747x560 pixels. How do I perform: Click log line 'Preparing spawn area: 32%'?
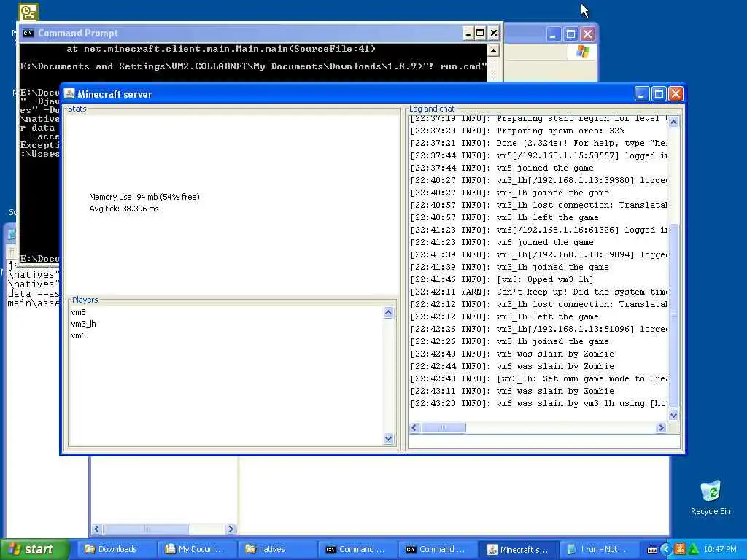pos(517,131)
